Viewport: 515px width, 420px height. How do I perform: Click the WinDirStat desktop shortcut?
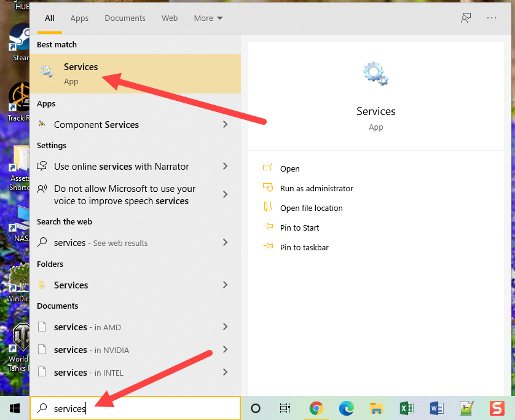(x=18, y=283)
